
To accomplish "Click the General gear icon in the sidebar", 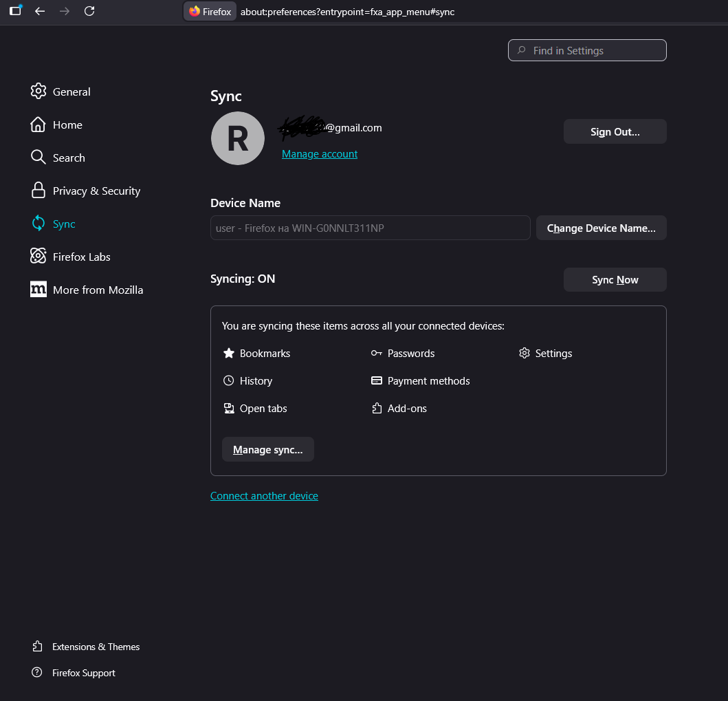I will [x=38, y=91].
